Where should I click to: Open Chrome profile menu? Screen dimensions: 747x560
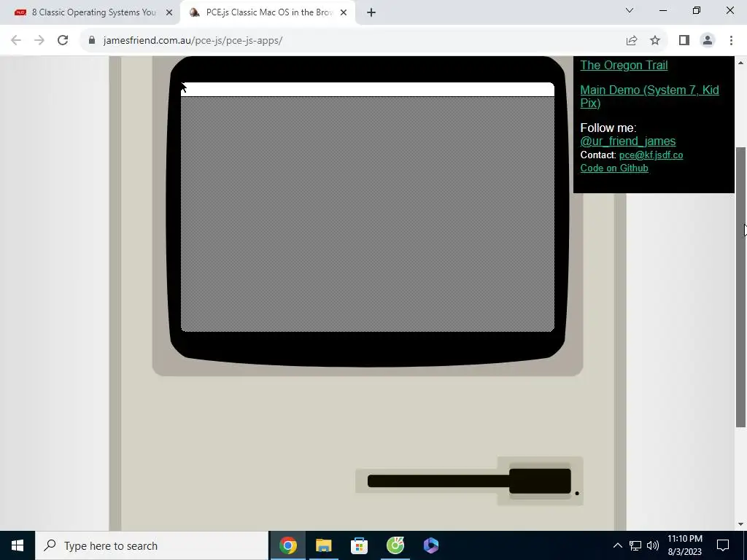(708, 41)
